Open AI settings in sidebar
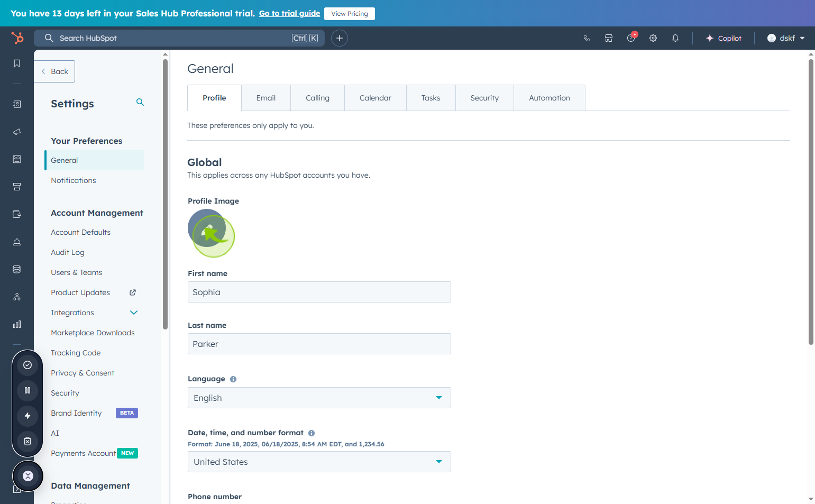This screenshot has width=815, height=504. tap(55, 433)
